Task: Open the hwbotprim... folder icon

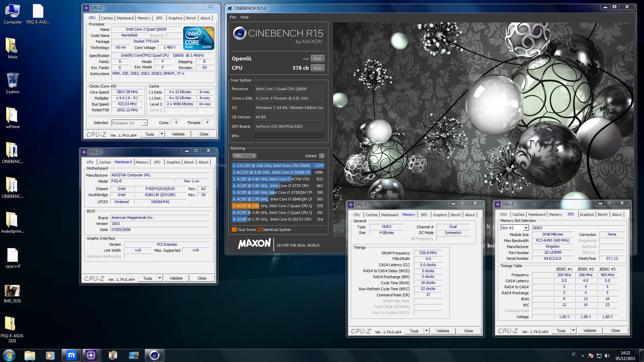Action: 12,223
